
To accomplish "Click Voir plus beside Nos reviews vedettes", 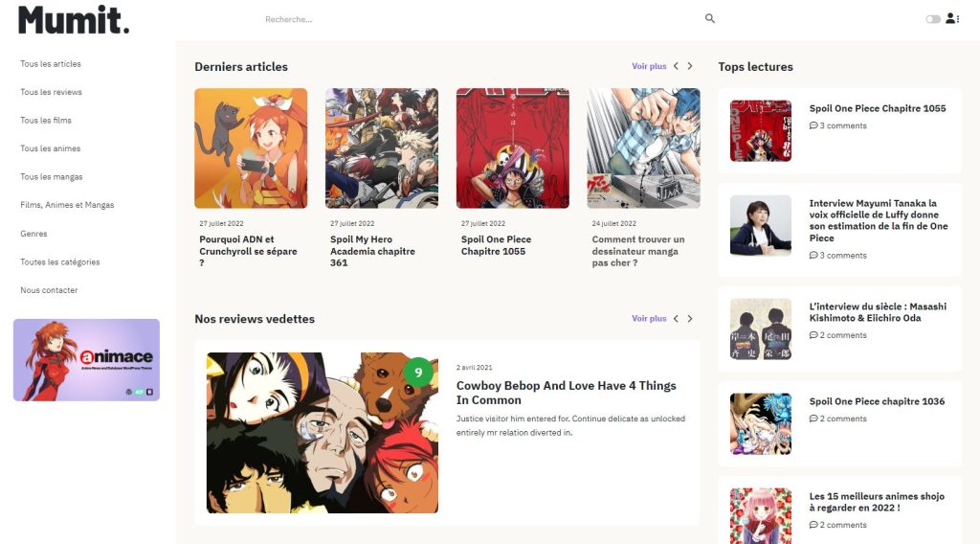I will click(649, 319).
